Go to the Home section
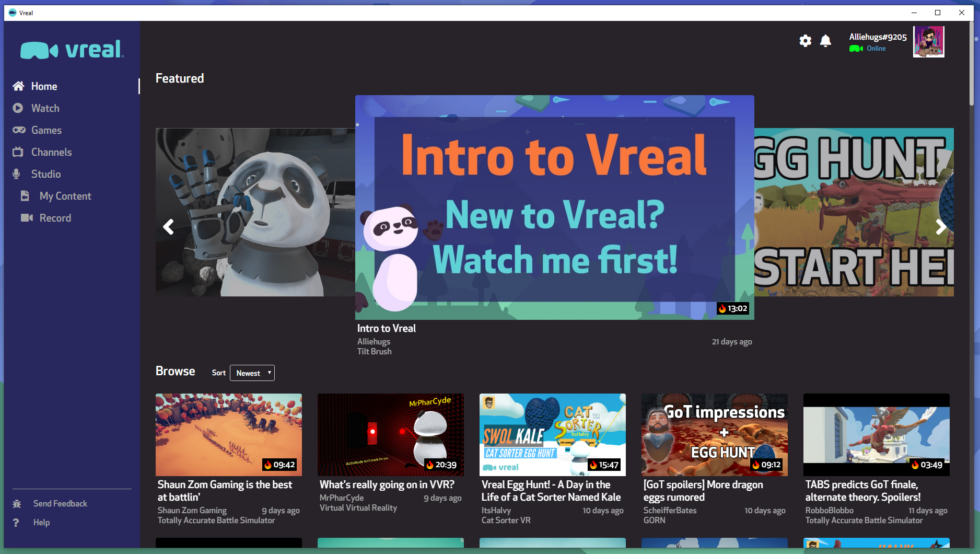Image resolution: width=980 pixels, height=554 pixels. pos(44,86)
